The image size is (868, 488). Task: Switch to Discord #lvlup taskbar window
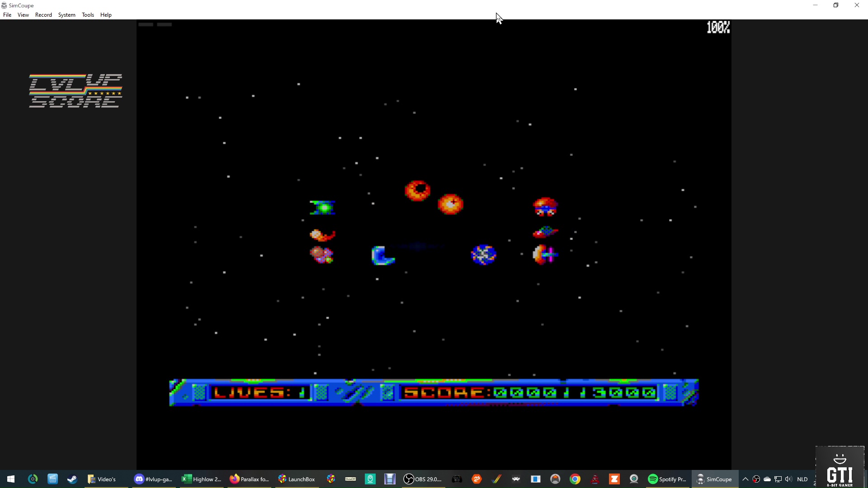click(x=153, y=479)
